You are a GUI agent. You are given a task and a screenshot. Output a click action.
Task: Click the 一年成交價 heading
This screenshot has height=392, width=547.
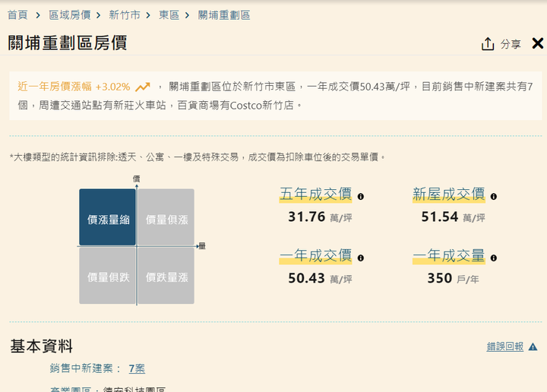click(x=316, y=256)
